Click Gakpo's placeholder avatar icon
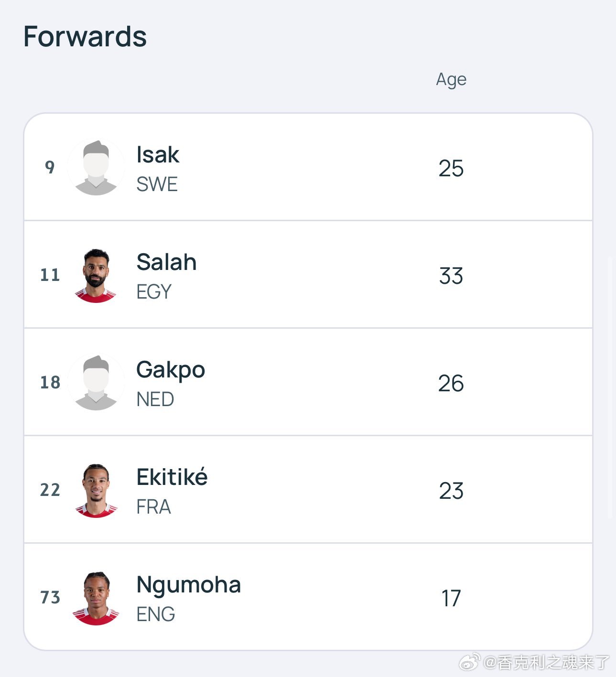616x677 pixels. tap(96, 382)
